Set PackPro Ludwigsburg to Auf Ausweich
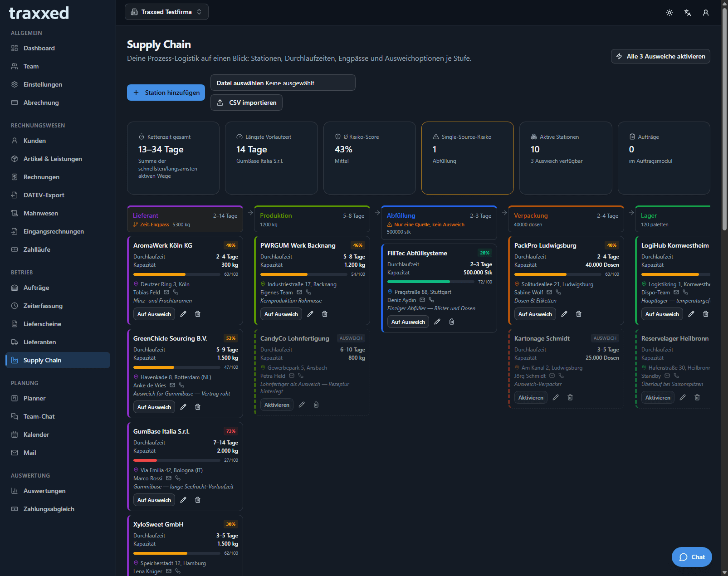The height and width of the screenshot is (576, 728). (x=535, y=314)
